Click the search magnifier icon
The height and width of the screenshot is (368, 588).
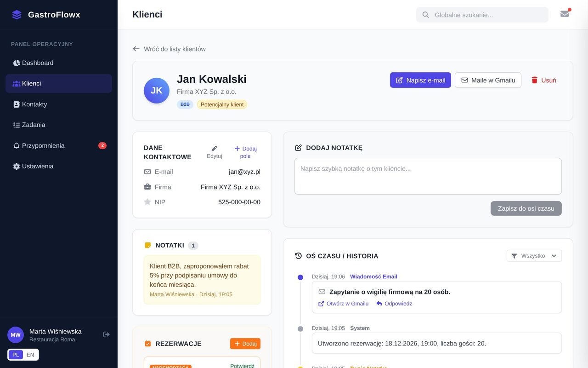click(x=426, y=15)
